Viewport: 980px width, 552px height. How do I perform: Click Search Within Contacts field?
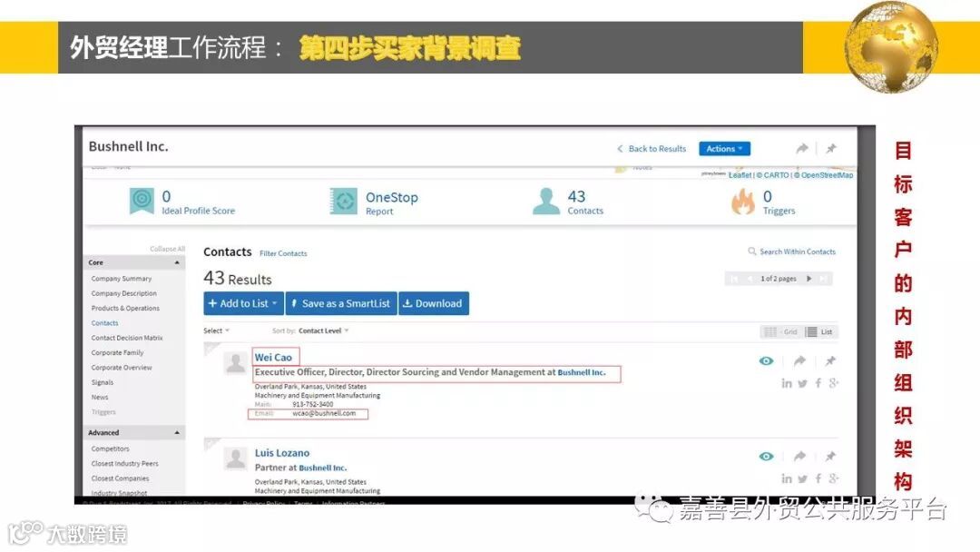click(x=792, y=251)
